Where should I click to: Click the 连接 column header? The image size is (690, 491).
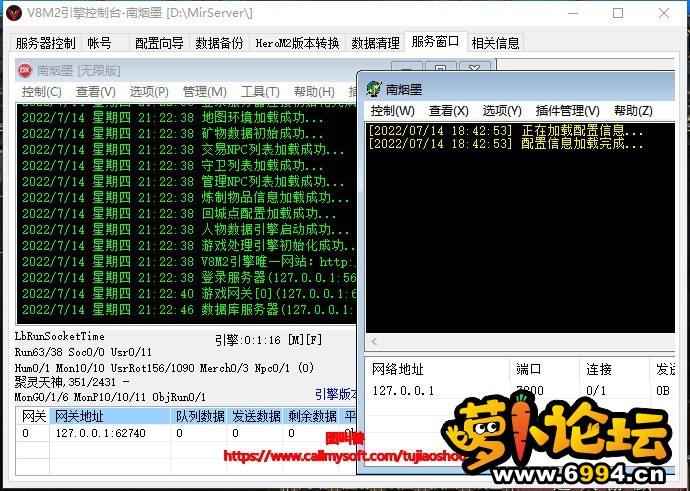614,369
